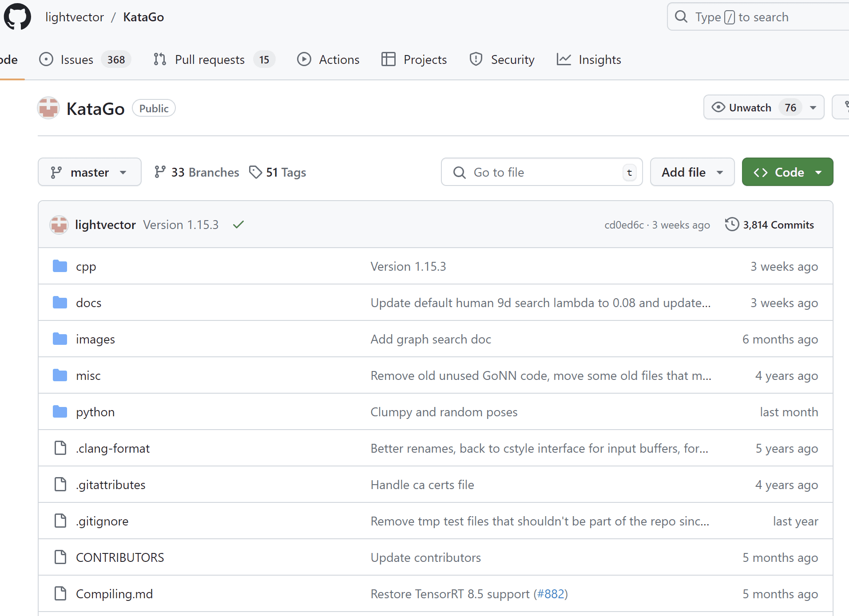Click the python folder icon
The height and width of the screenshot is (616, 849).
point(60,412)
